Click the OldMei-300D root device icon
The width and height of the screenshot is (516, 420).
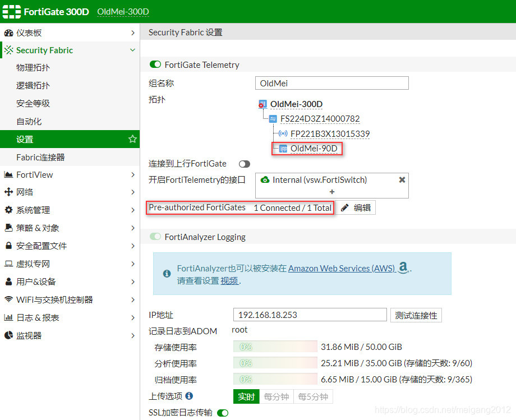[262, 104]
